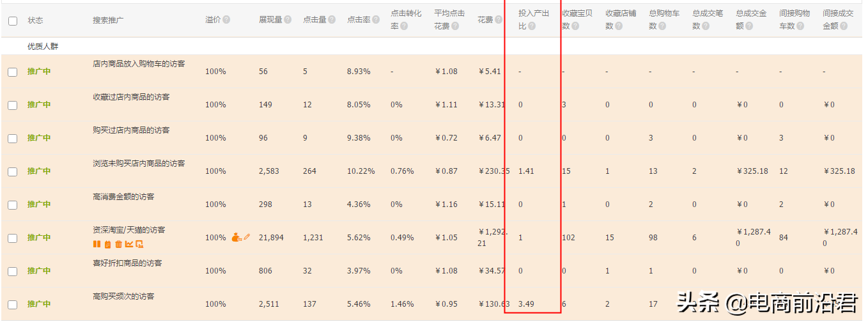Open help icon for 点击转化率 column
Image resolution: width=868 pixels, height=324 pixels.
[x=404, y=26]
